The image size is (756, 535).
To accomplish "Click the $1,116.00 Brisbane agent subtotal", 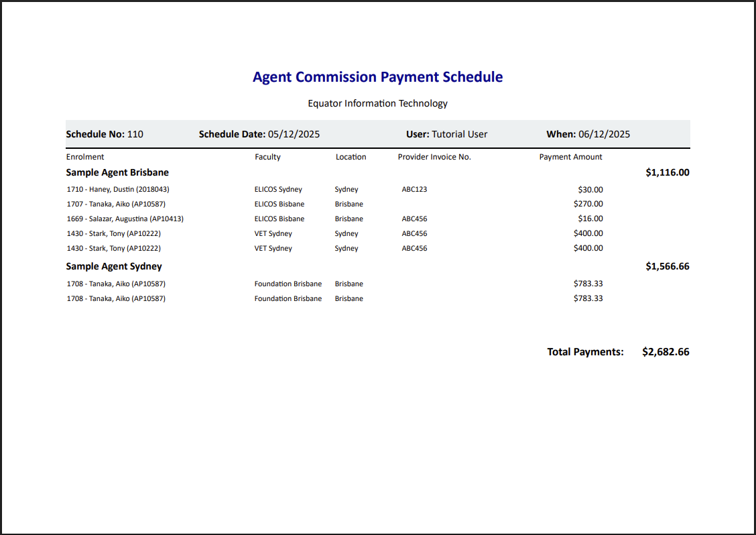I will tap(667, 172).
